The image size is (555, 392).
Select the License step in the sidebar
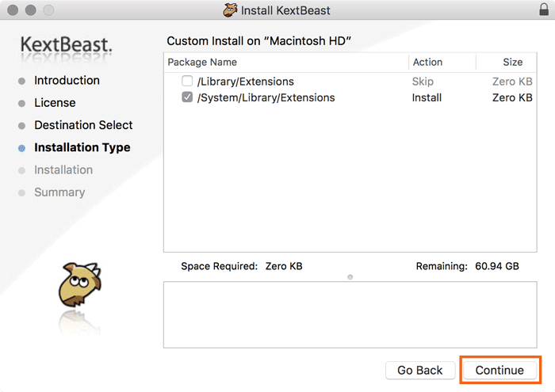pos(55,103)
